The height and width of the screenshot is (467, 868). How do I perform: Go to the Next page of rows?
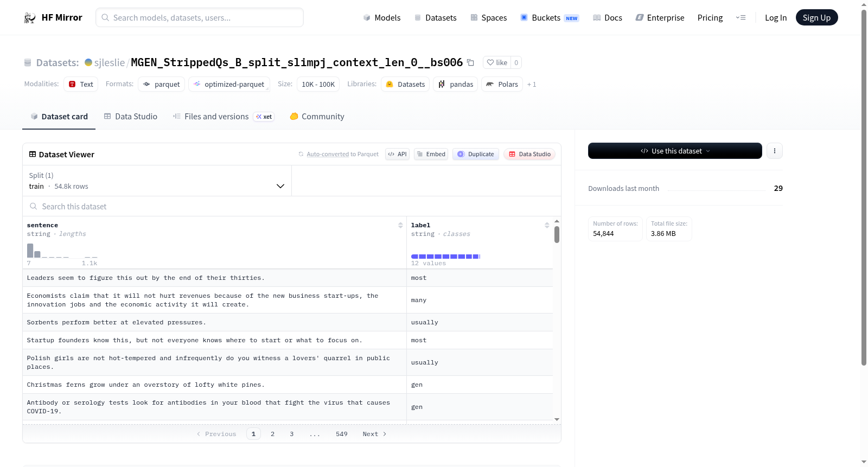click(374, 434)
